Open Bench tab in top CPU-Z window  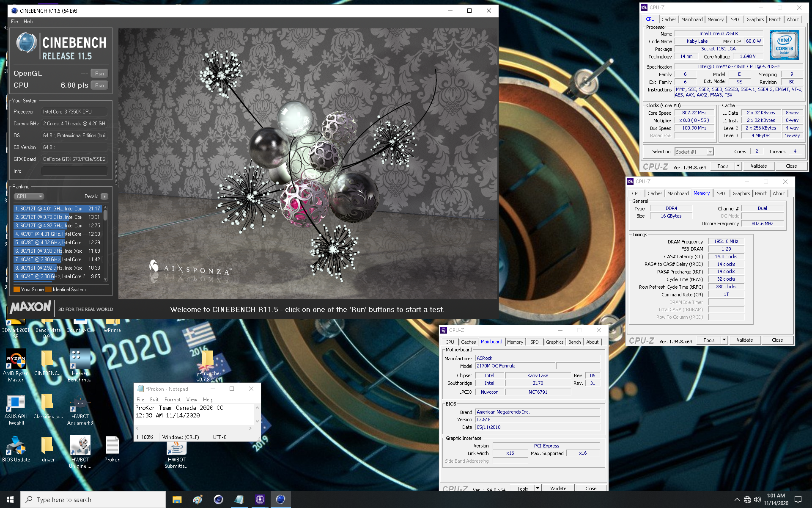point(775,19)
